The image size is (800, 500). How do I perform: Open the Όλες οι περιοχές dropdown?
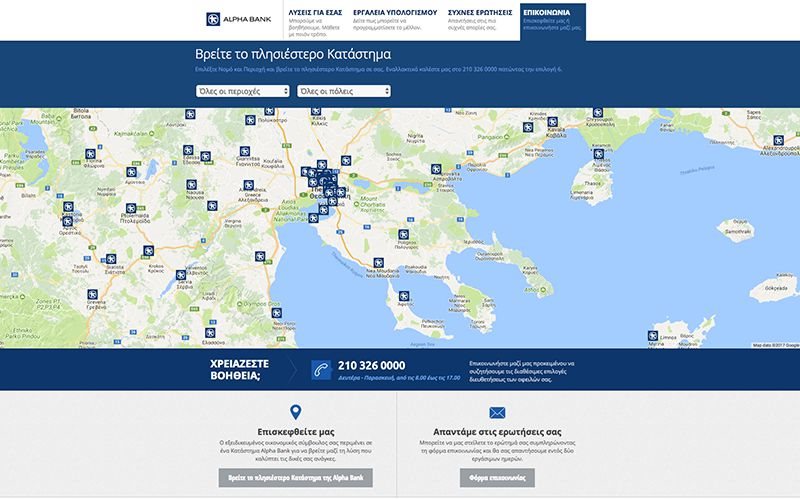point(243,91)
